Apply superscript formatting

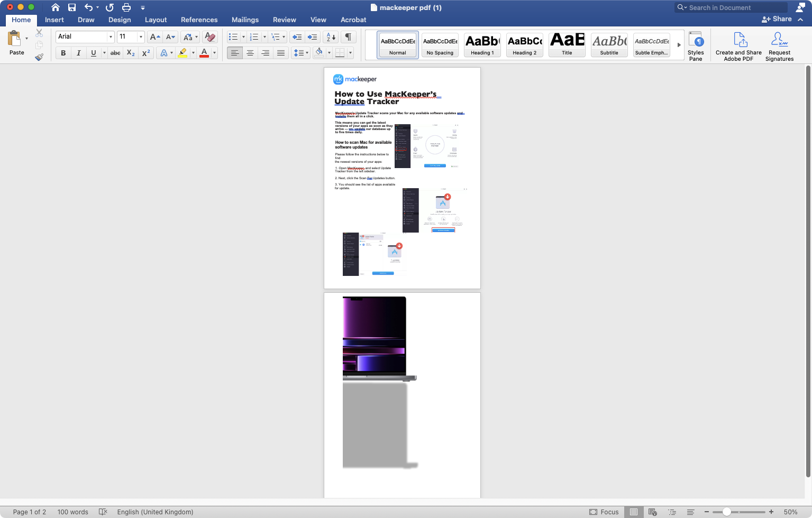[146, 53]
